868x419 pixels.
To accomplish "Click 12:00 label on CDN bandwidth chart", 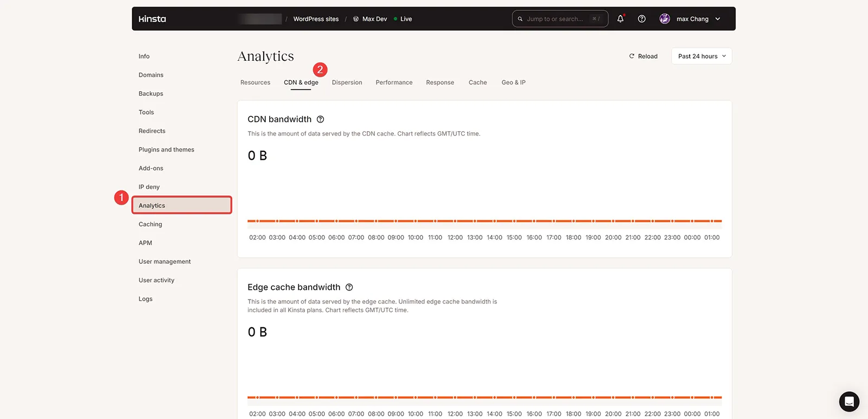I will pos(455,238).
